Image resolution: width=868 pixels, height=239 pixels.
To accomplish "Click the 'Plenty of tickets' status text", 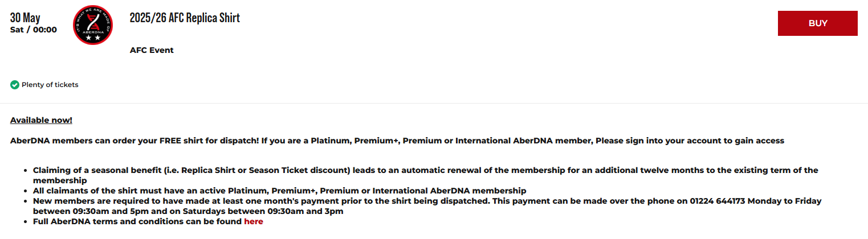I will click(50, 85).
